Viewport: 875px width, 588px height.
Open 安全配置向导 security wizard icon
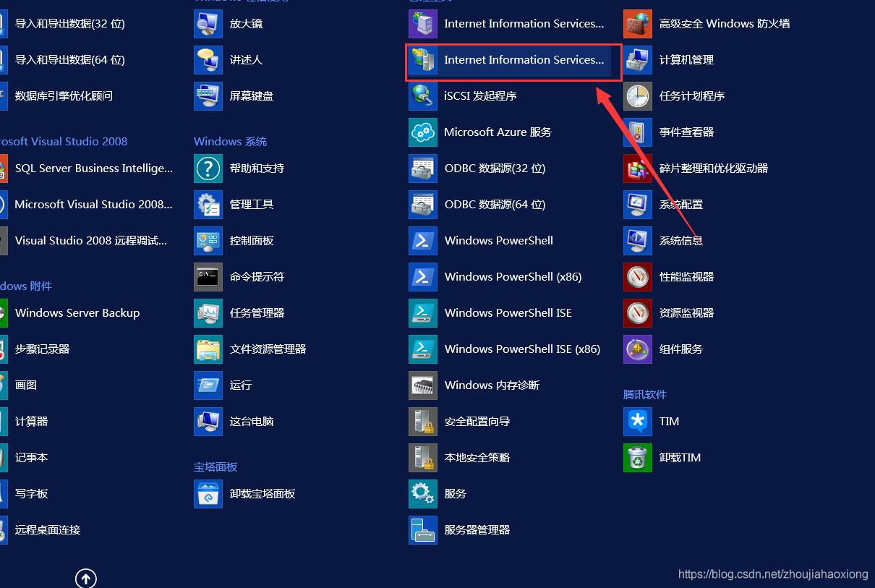tap(423, 422)
